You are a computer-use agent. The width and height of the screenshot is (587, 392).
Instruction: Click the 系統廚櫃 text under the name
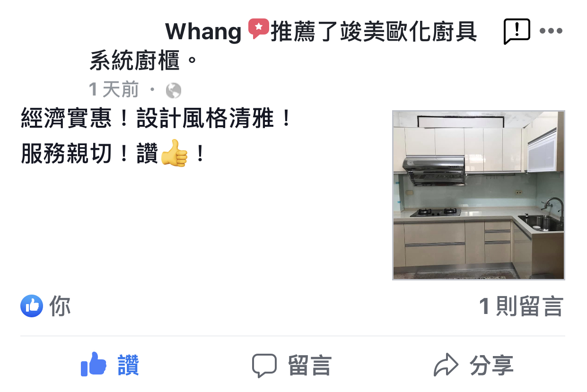point(135,61)
